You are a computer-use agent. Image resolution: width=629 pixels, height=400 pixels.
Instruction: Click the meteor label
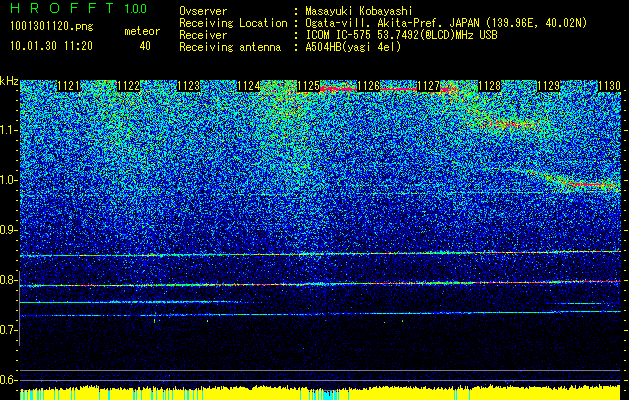(x=142, y=31)
